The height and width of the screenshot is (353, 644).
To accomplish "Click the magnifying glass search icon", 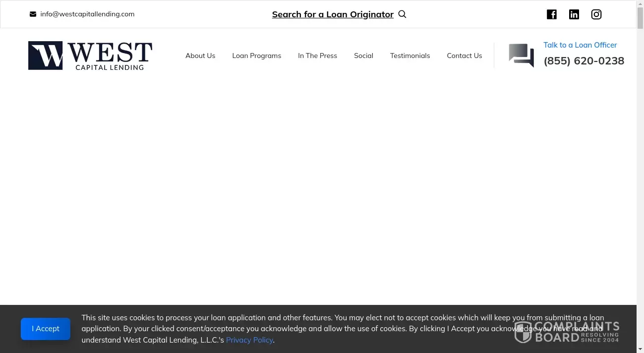I will coord(402,14).
